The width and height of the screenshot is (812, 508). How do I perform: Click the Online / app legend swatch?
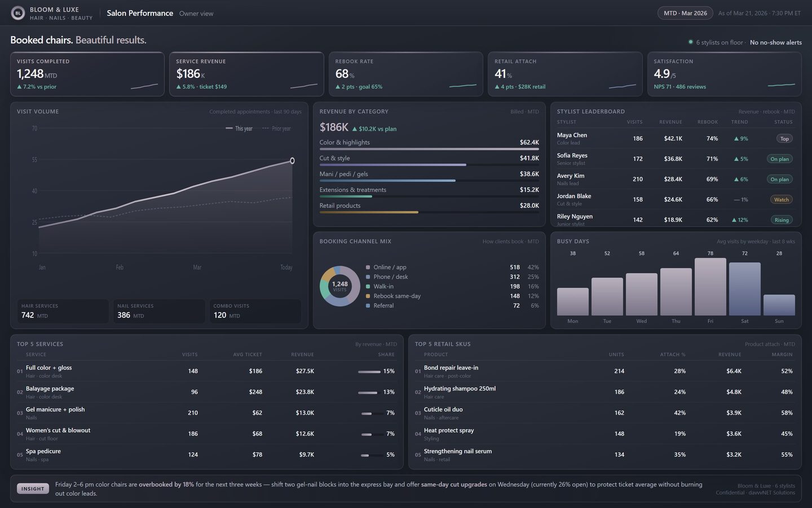tap(368, 268)
